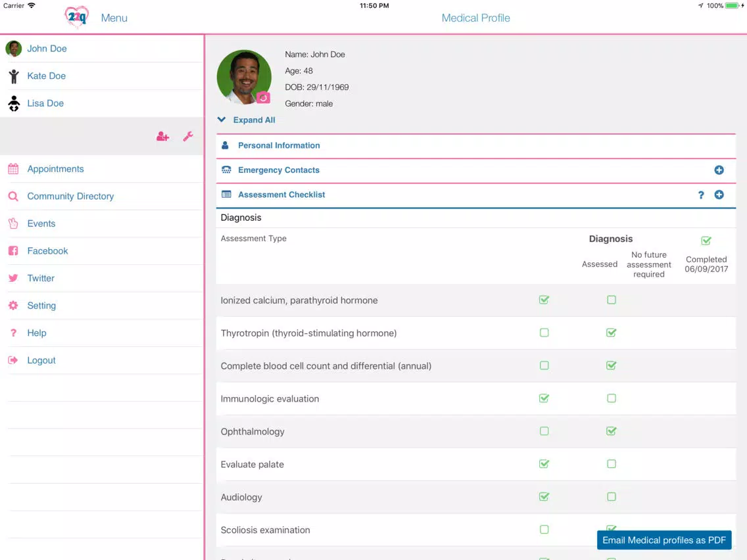This screenshot has height=560, width=747.
Task: Uncheck No future assessment for Complete blood count
Action: [x=612, y=365]
